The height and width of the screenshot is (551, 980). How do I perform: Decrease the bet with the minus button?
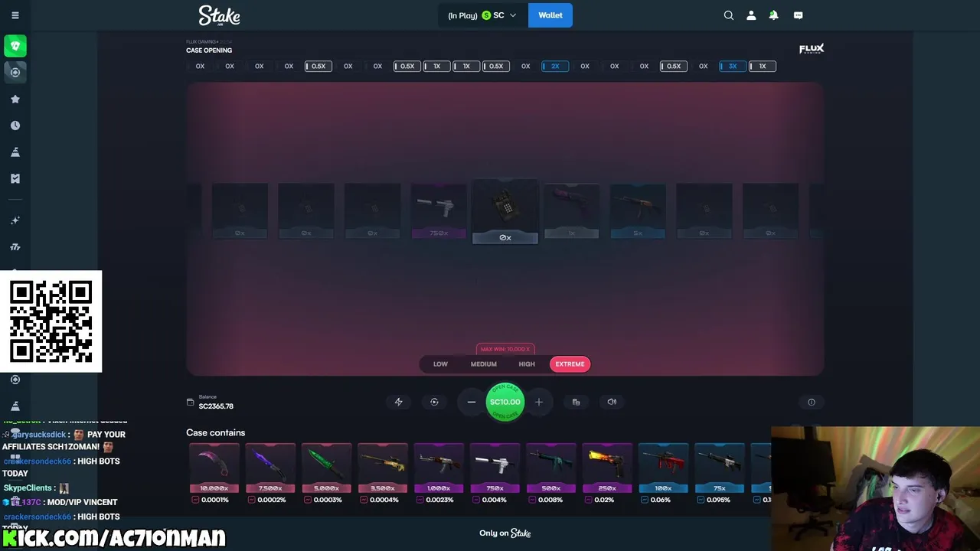(472, 402)
